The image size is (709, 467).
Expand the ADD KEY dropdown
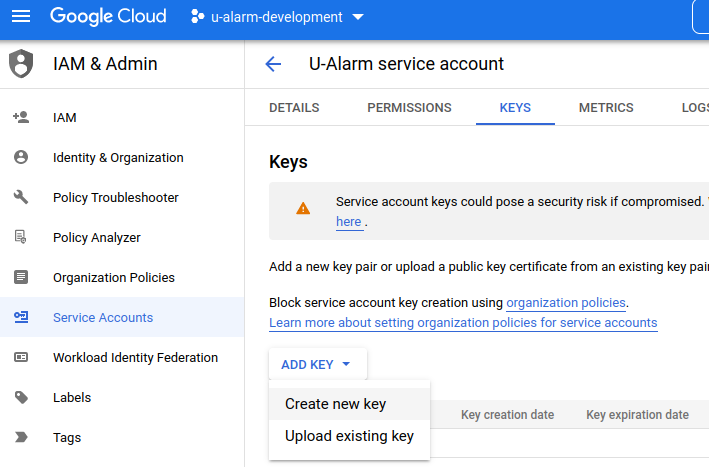[x=316, y=365]
